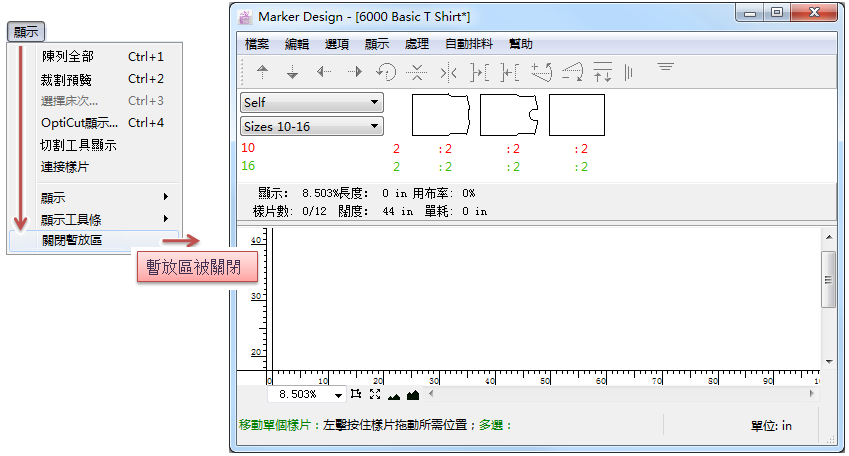Click the move piece up arrow icon
849x456 pixels.
click(263, 72)
